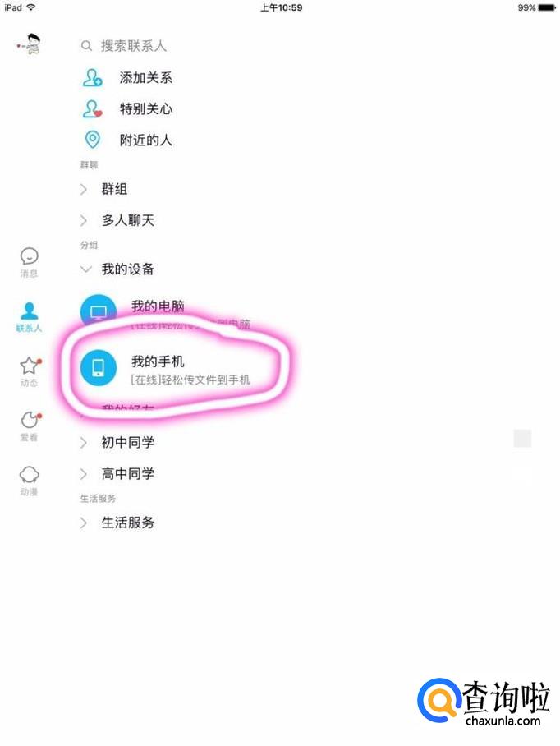This screenshot has width=560, height=746.
Task: Open 动漫 icon in sidebar
Action: tap(29, 481)
